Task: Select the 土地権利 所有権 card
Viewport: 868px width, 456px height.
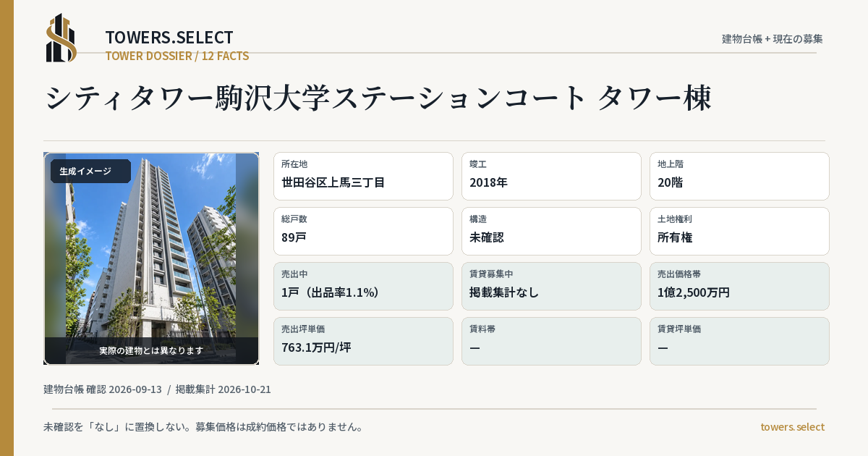Action: pos(739,231)
